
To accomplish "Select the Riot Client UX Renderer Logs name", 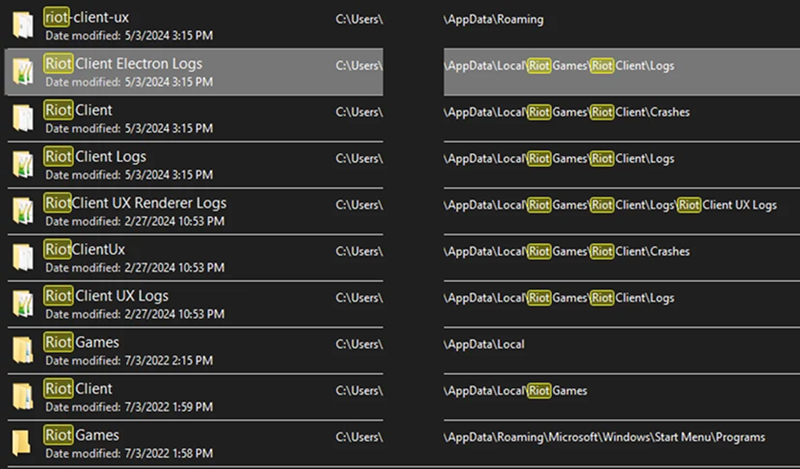I will [135, 203].
